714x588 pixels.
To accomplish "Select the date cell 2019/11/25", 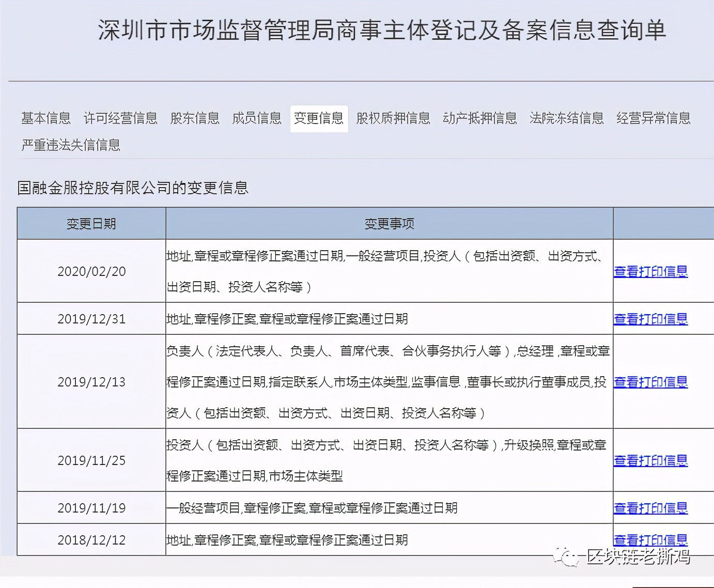I will [91, 460].
